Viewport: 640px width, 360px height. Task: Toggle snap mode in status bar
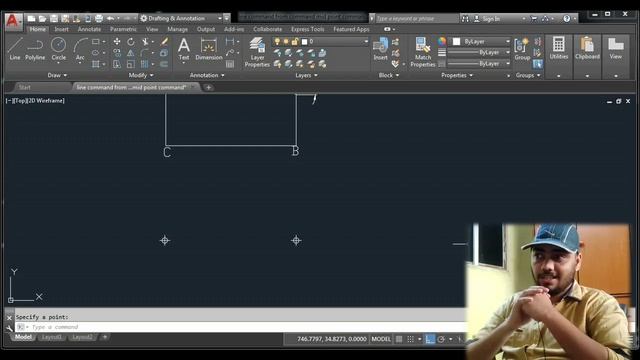pyautogui.click(x=411, y=339)
